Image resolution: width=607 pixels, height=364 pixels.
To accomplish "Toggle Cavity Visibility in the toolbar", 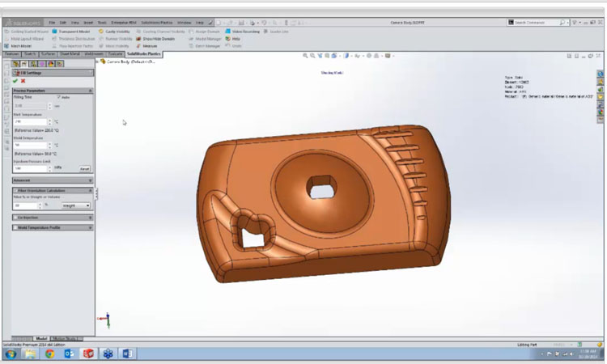I will pyautogui.click(x=113, y=32).
